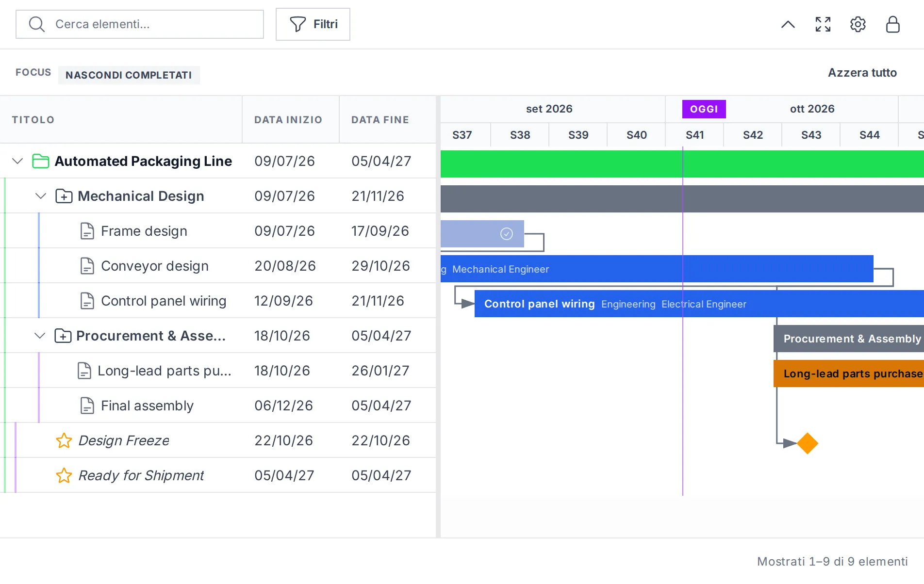The image size is (924, 584).
Task: Click the Ready for Shipment star icon
Action: click(64, 475)
